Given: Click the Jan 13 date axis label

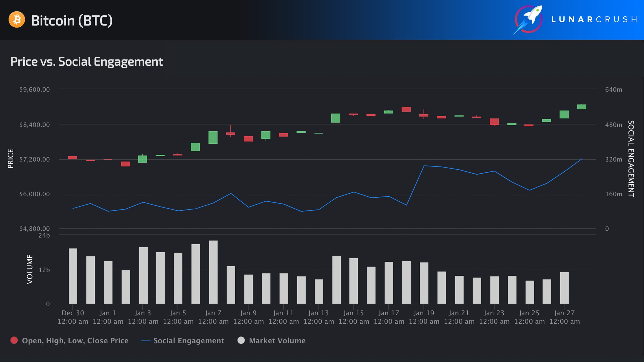Looking at the screenshot, I should [x=319, y=317].
